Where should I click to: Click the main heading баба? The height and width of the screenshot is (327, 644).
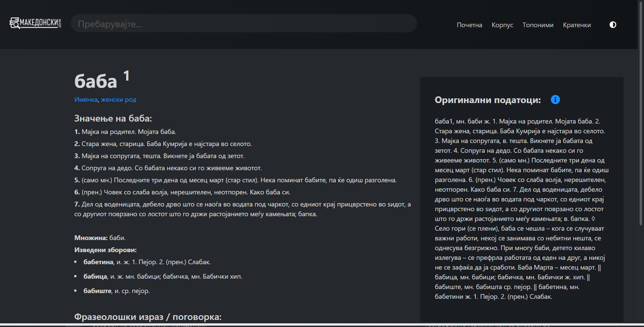96,81
